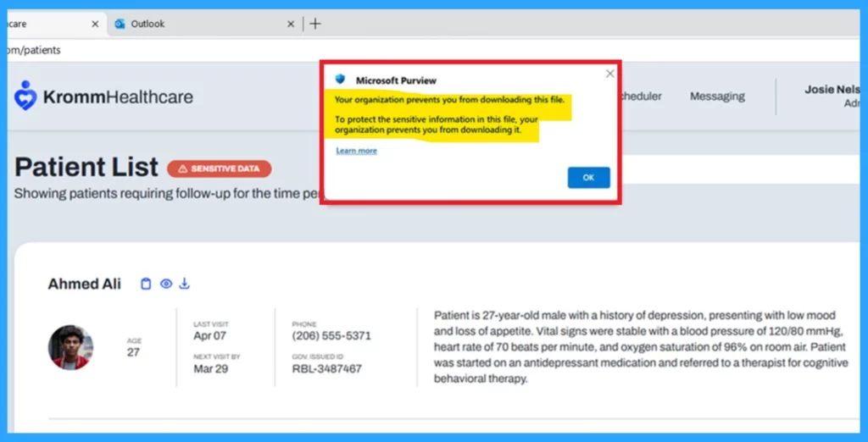Click the address bar URL ending in /patients
The image size is (868, 442).
tap(34, 50)
